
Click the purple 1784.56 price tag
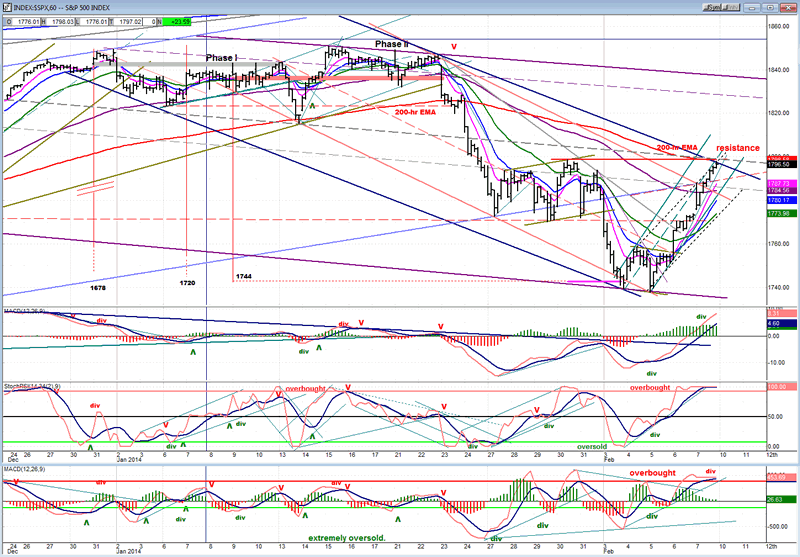pos(781,190)
